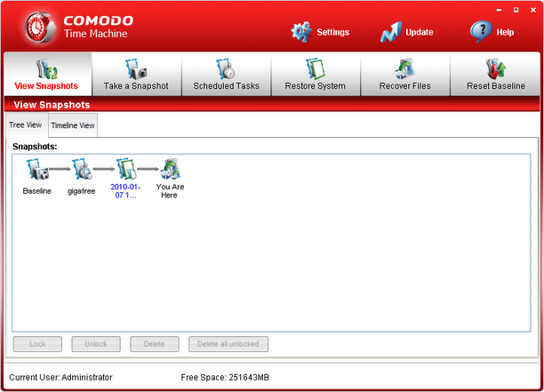Open the Reset Baseline label
This screenshot has width=544, height=392.
[x=496, y=85]
